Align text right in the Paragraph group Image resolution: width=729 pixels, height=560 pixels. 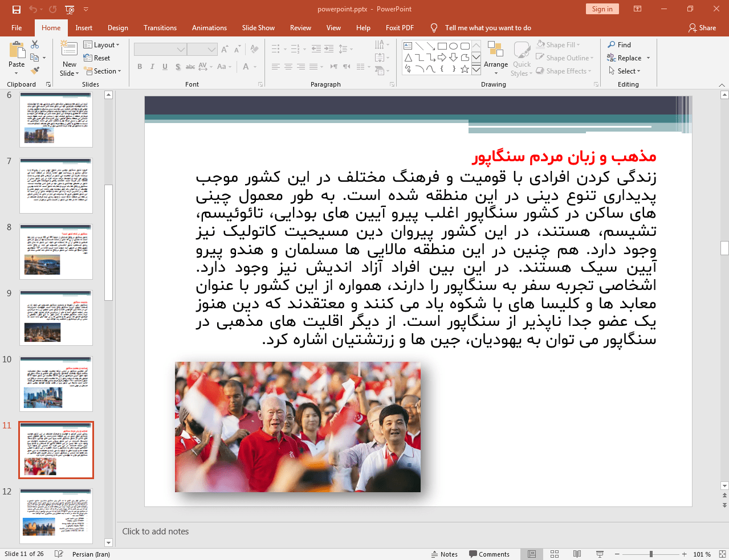(301, 67)
